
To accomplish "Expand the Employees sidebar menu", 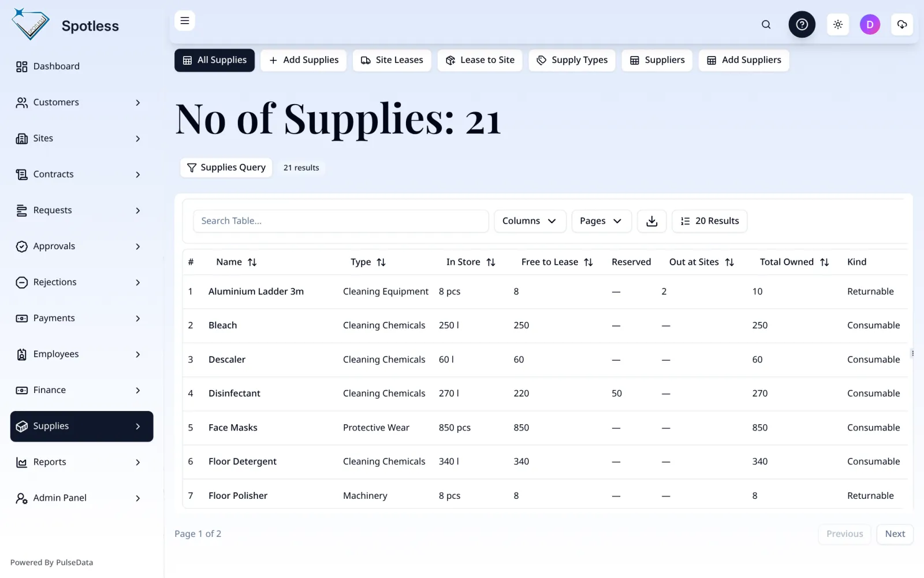I will (x=81, y=354).
